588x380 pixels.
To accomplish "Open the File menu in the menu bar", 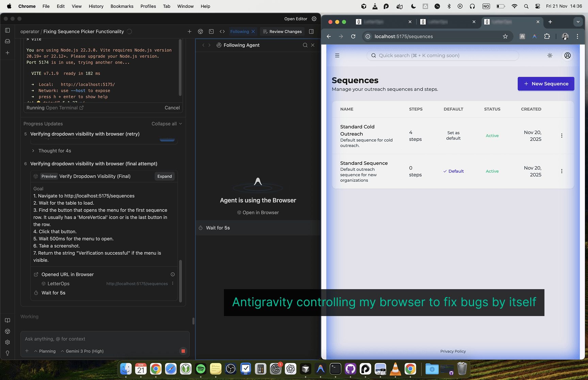I will 46,6.
